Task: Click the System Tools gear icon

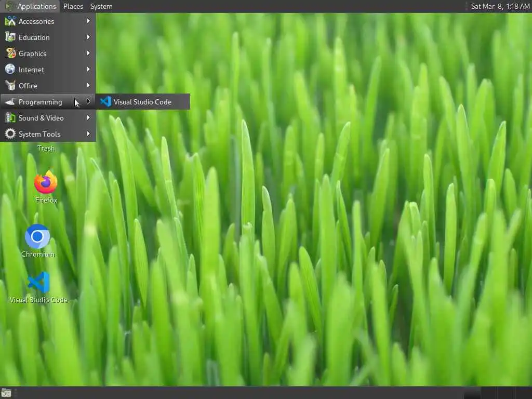Action: coord(10,134)
